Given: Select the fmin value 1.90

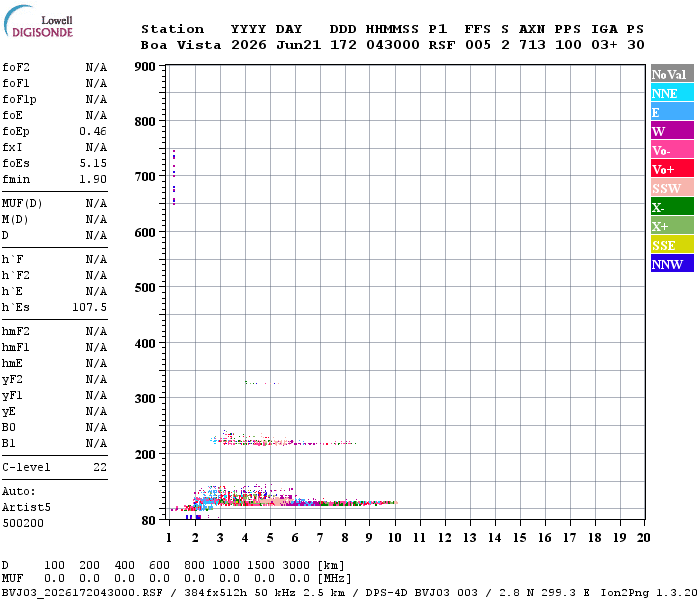Looking at the screenshot, I should click(93, 179).
